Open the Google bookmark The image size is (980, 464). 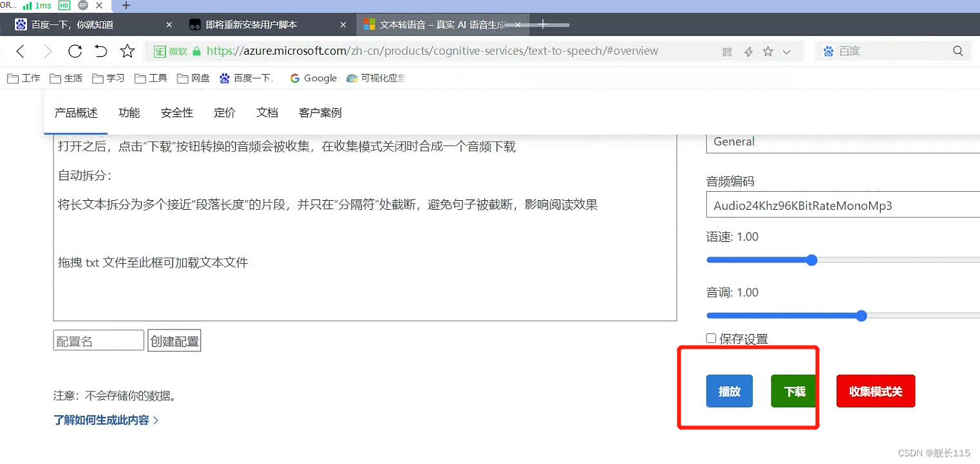314,79
